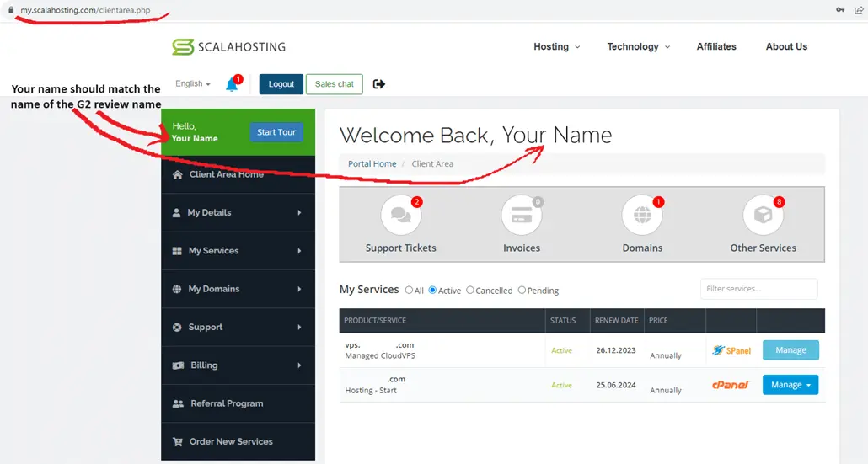Click the key icon in the browser bar
The image size is (868, 464).
(x=839, y=10)
